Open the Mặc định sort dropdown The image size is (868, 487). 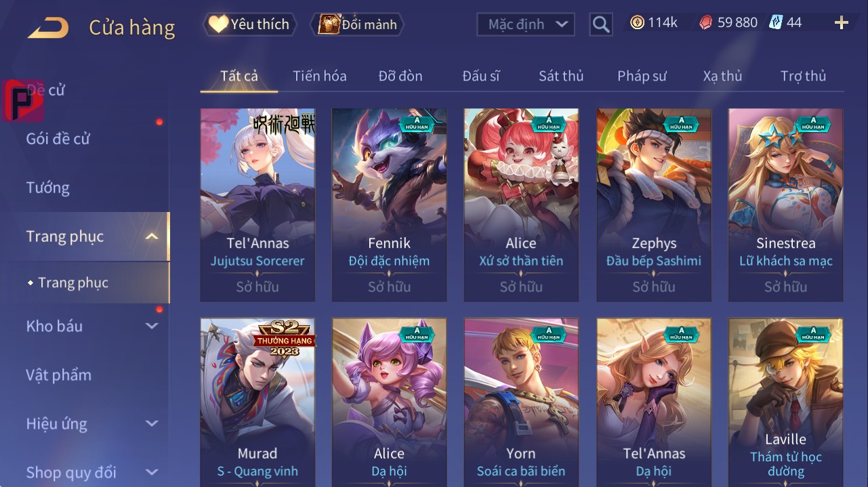(525, 24)
